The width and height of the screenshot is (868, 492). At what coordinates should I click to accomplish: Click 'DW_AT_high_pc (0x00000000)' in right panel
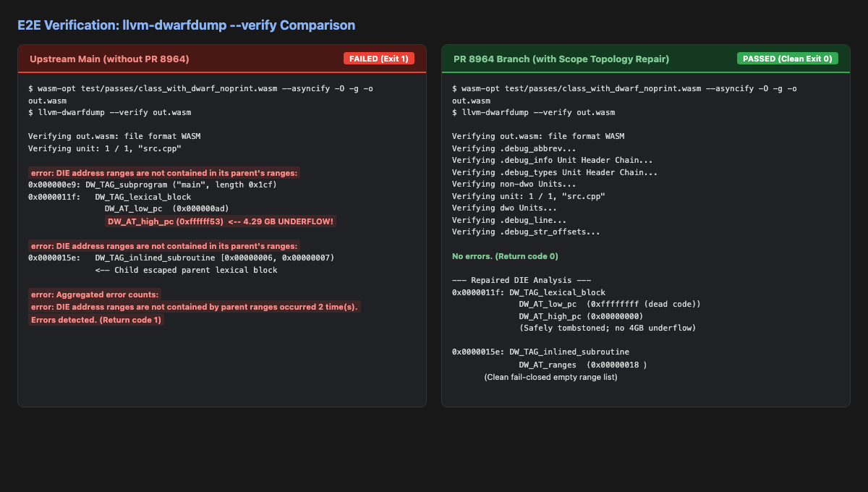click(x=581, y=316)
